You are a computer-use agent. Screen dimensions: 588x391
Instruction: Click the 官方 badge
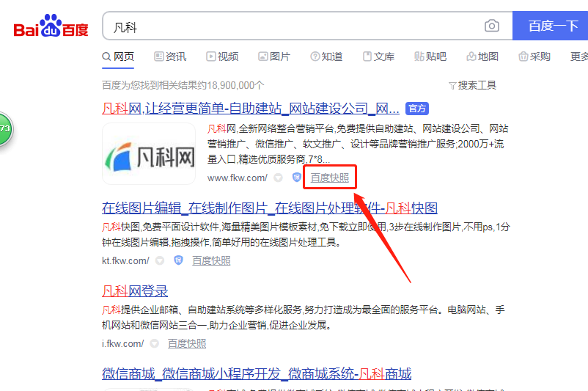[417, 109]
